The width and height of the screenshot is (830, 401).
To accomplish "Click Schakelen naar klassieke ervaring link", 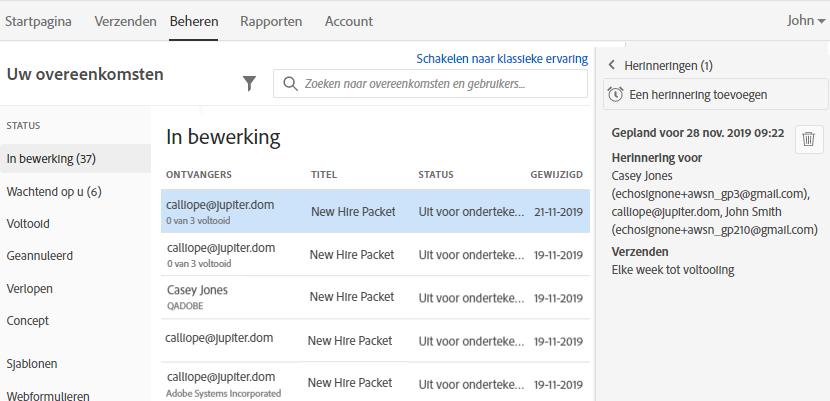I will [502, 59].
